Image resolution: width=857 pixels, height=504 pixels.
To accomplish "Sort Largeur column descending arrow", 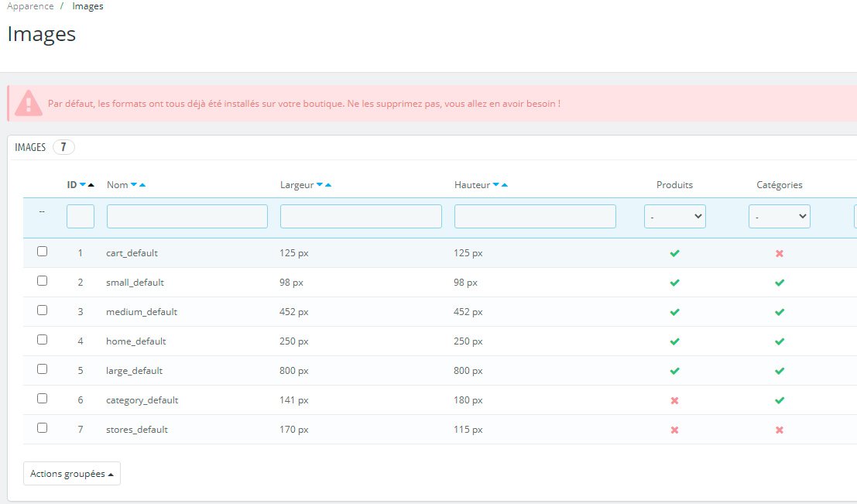I will [320, 185].
